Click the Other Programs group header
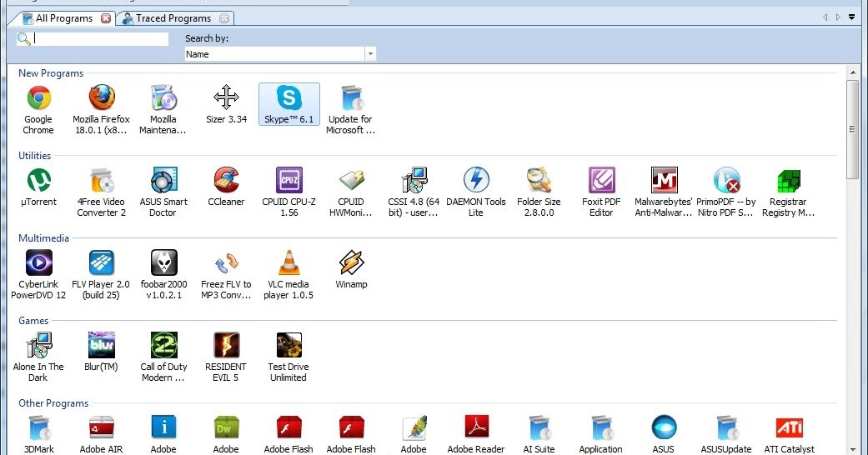This screenshot has width=868, height=455. (x=53, y=403)
